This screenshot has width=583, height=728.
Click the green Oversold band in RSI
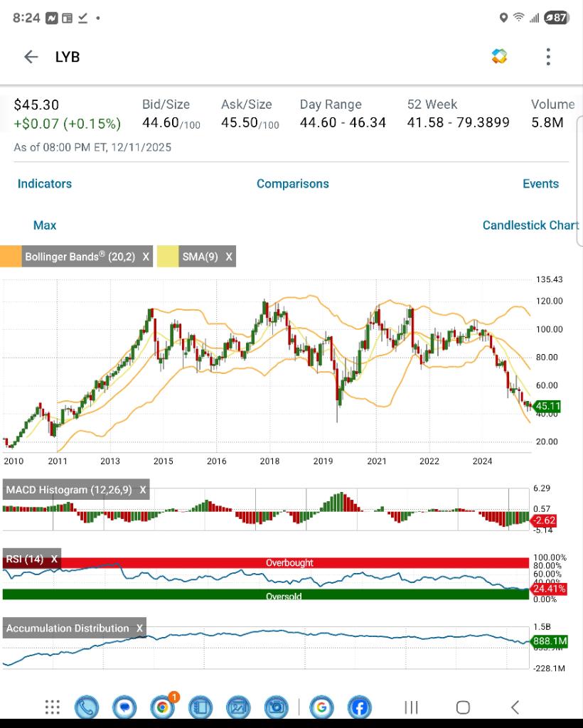(x=265, y=594)
